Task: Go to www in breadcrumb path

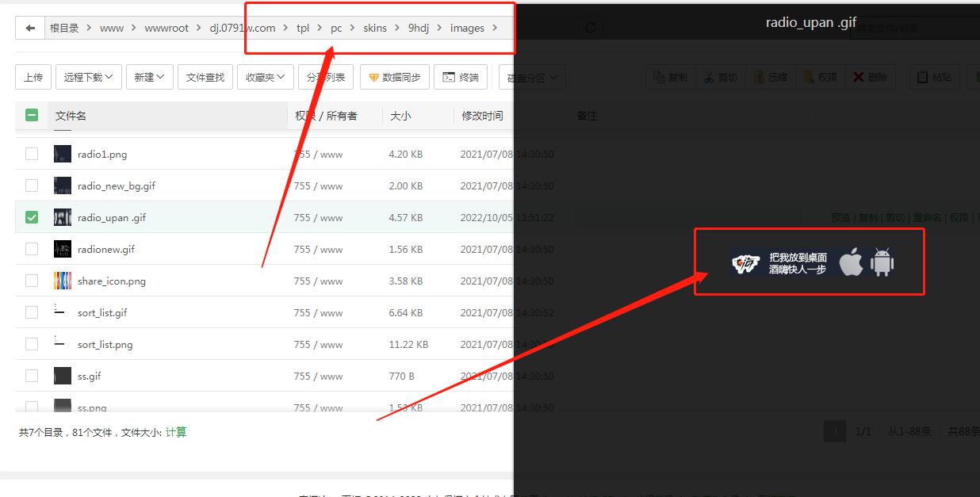Action: pos(112,28)
